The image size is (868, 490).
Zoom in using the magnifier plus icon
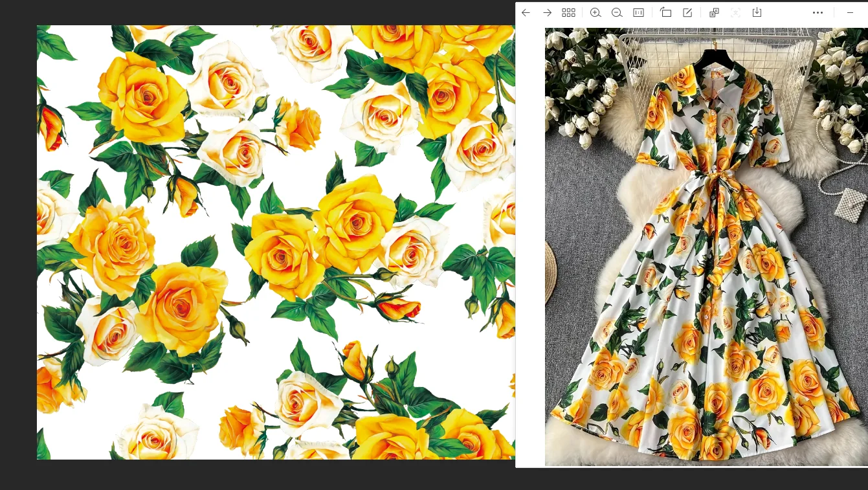(x=595, y=13)
